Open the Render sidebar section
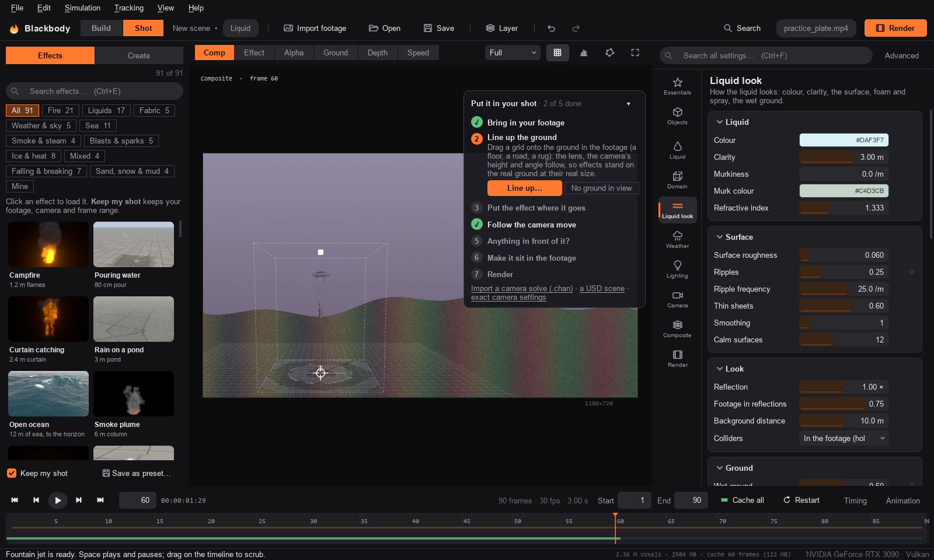The image size is (934, 560). coord(677,359)
